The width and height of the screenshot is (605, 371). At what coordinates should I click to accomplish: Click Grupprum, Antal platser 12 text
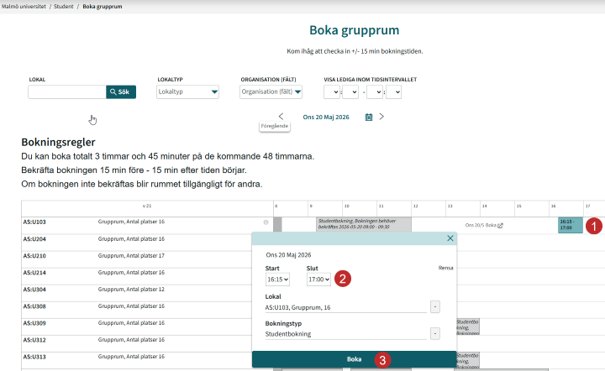pos(131,289)
